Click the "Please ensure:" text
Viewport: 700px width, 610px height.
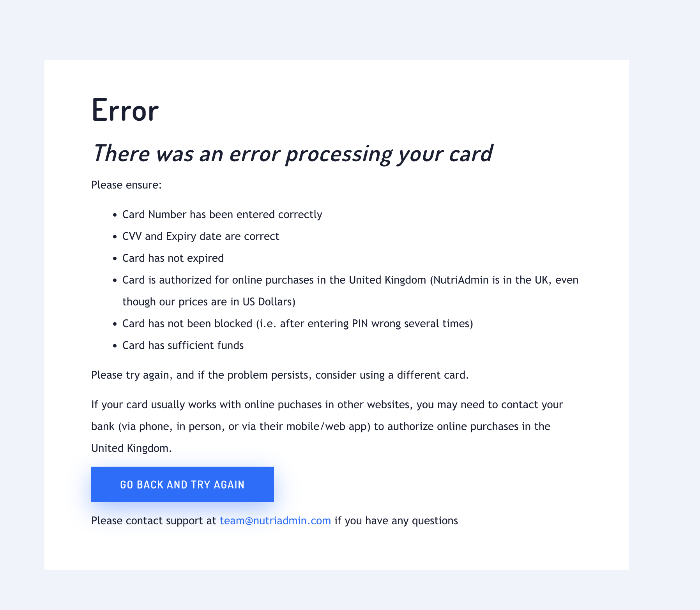(126, 185)
